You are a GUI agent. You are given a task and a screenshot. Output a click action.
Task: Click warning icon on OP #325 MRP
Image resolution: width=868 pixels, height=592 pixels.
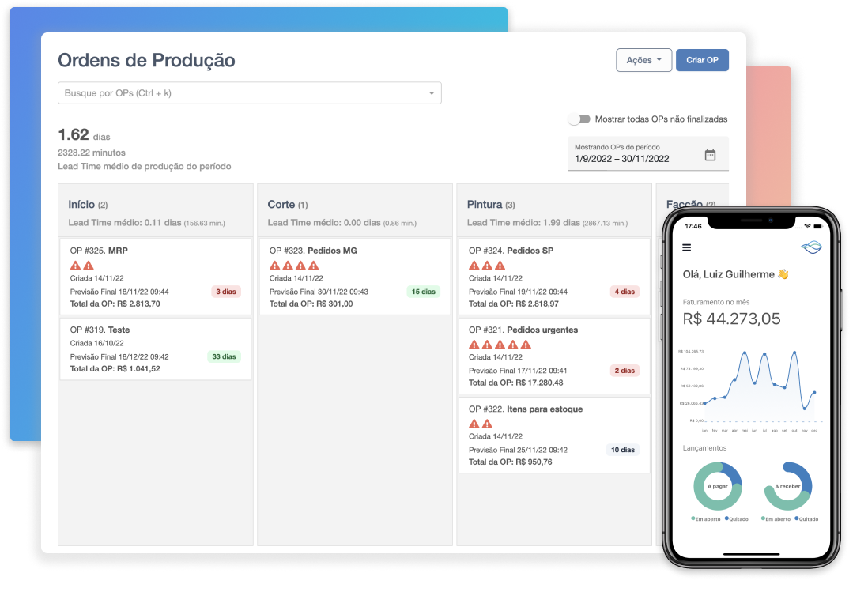[x=76, y=266]
